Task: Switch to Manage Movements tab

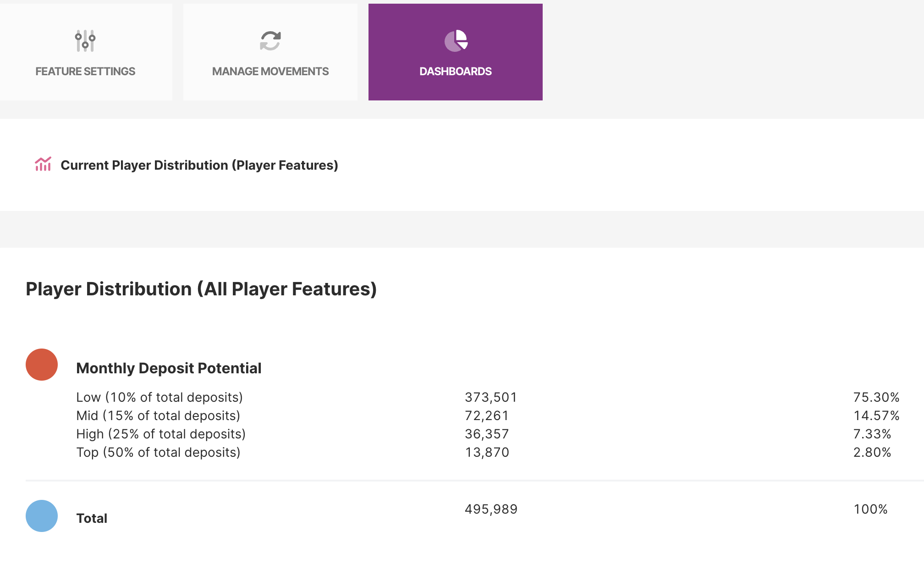Action: point(270,72)
